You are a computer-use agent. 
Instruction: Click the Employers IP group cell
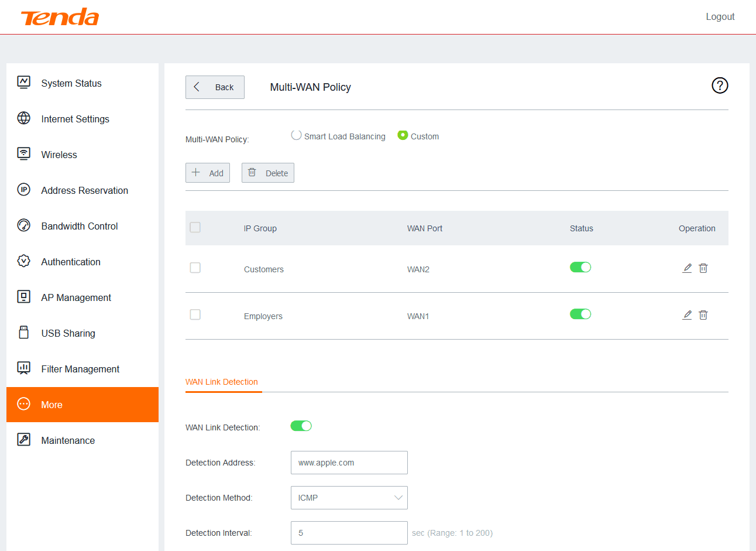click(x=263, y=316)
